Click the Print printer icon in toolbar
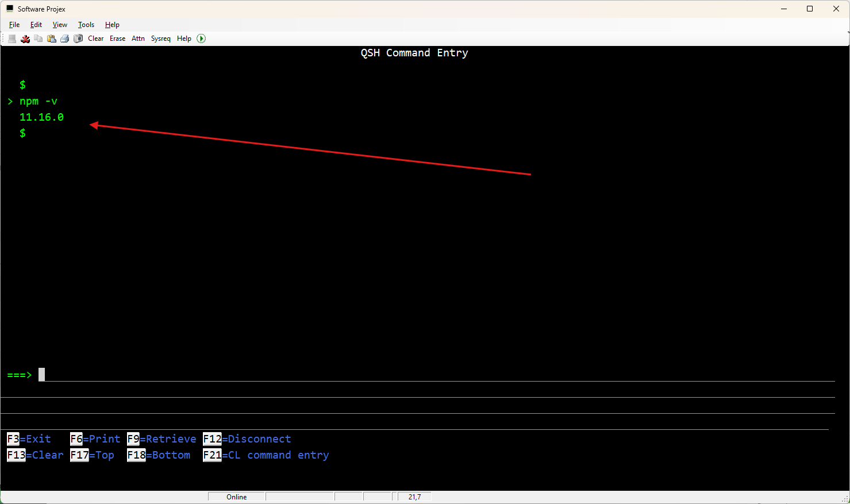This screenshot has width=850, height=504. [65, 39]
